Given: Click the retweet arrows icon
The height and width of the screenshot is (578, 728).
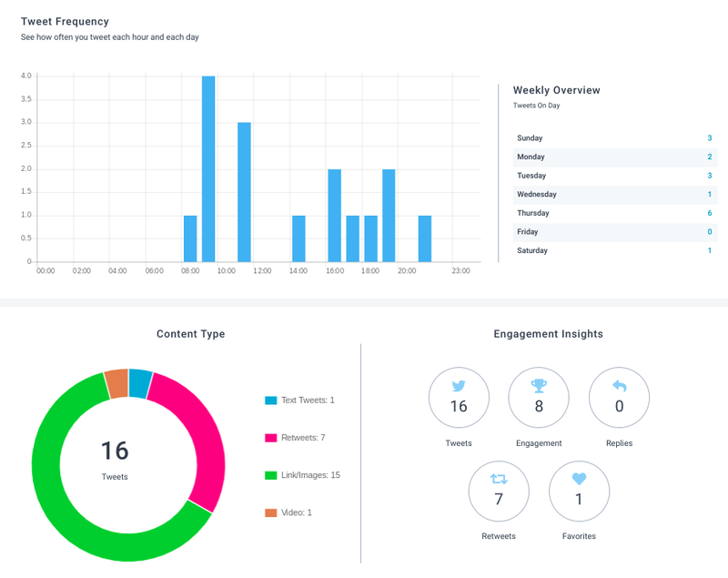Looking at the screenshot, I should pyautogui.click(x=499, y=479).
